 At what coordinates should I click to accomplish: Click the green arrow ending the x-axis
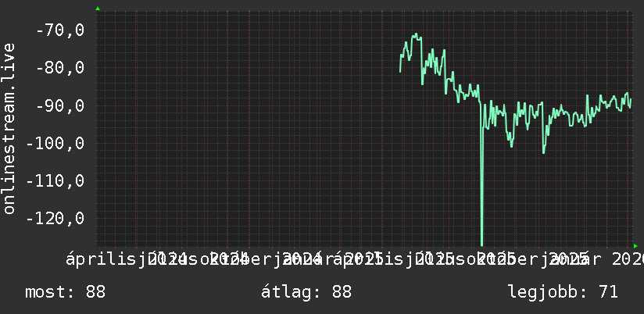(635, 246)
